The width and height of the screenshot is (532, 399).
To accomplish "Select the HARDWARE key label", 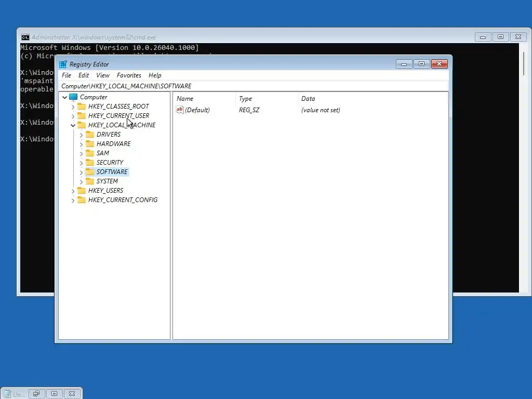I will point(114,143).
